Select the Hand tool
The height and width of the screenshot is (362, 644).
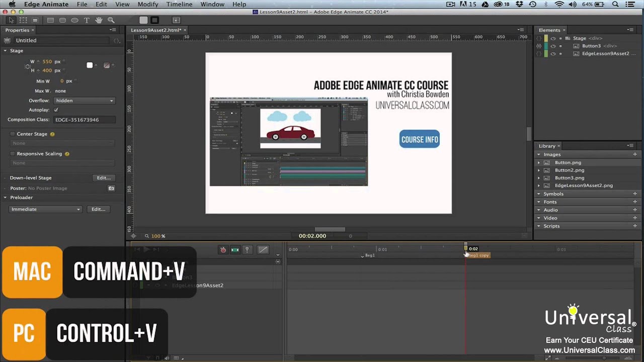point(99,20)
